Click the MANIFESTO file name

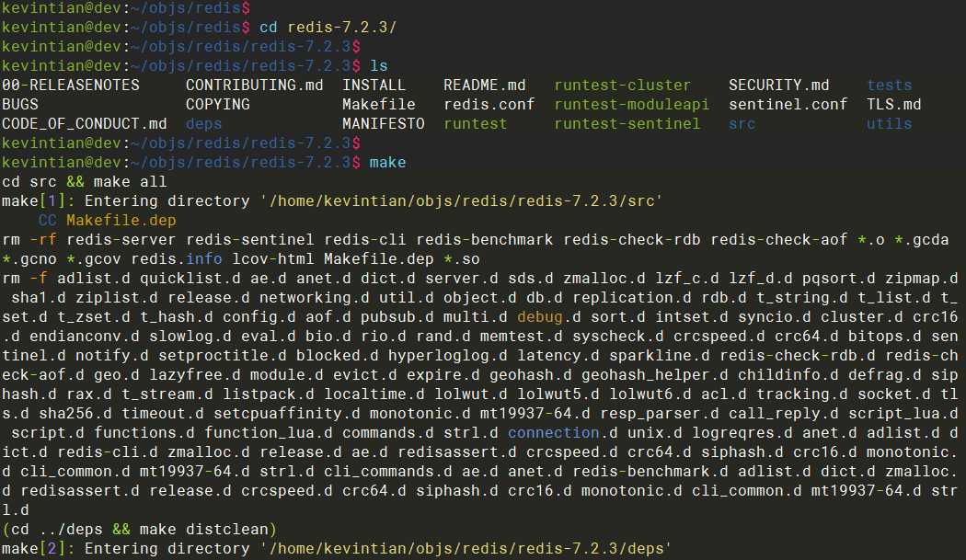[x=383, y=124]
